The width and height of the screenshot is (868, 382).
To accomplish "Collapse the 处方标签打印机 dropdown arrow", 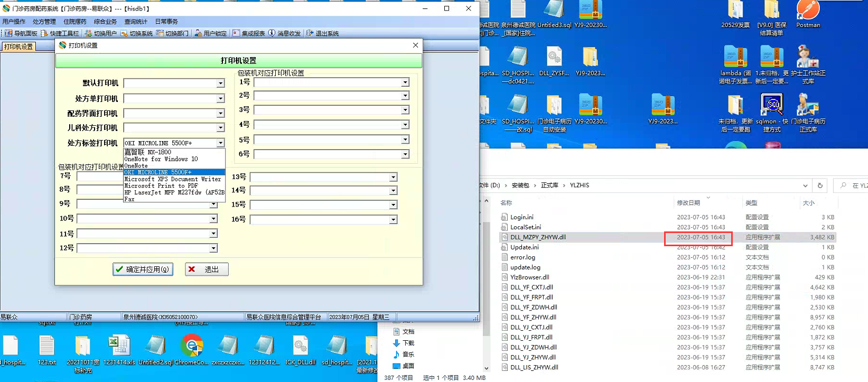I will coord(220,143).
